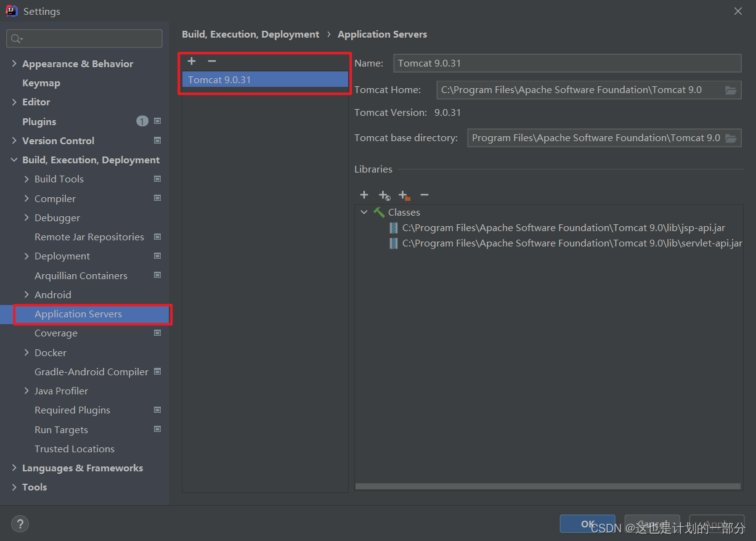
Task: Expand the Docker node
Action: (x=26, y=352)
